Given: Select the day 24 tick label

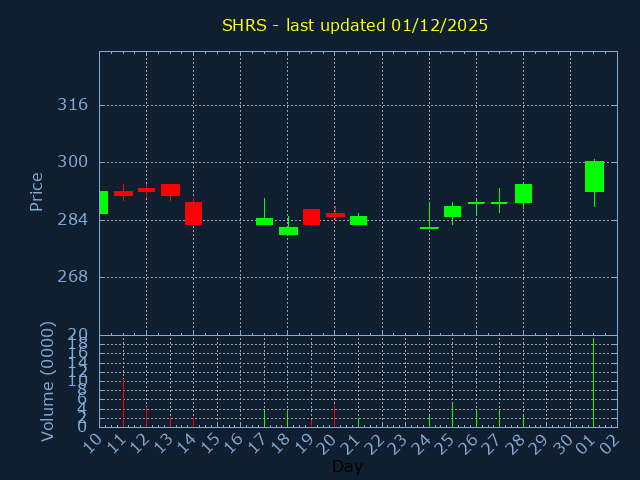Looking at the screenshot, I should pyautogui.click(x=423, y=443).
